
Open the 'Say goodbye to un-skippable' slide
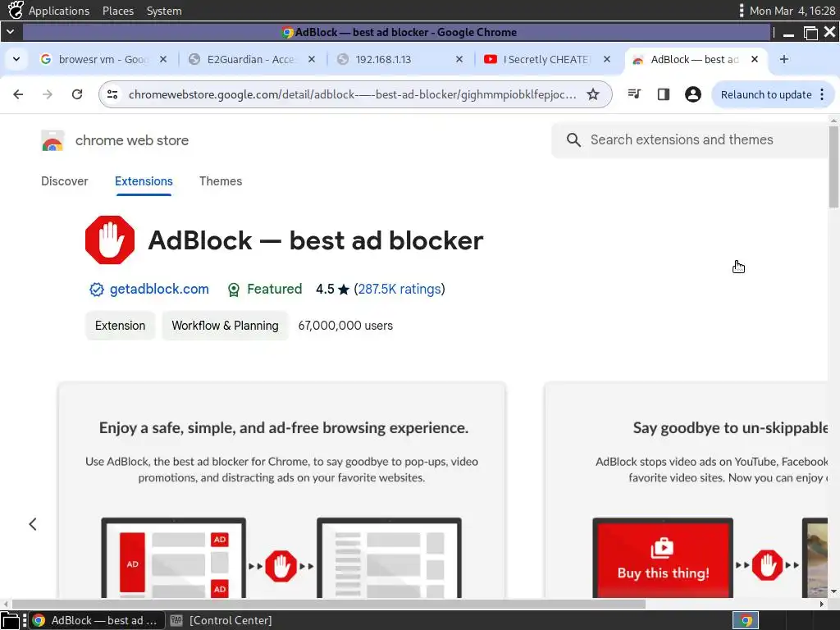tap(687, 491)
